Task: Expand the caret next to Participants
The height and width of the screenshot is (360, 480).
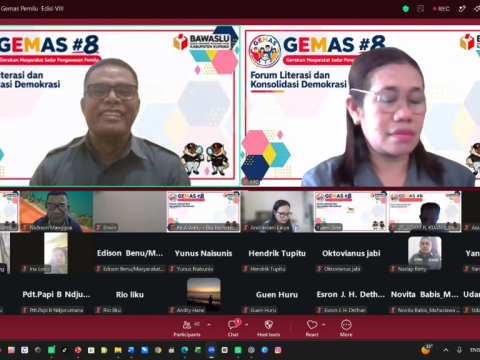Action: pyautogui.click(x=209, y=324)
